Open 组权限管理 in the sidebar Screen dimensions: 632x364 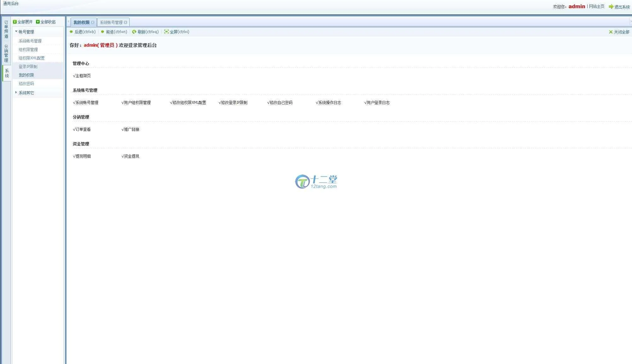tap(28, 50)
